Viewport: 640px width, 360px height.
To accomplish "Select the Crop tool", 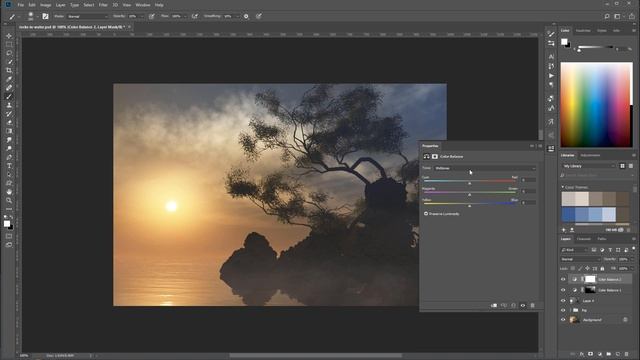I will pos(9,70).
